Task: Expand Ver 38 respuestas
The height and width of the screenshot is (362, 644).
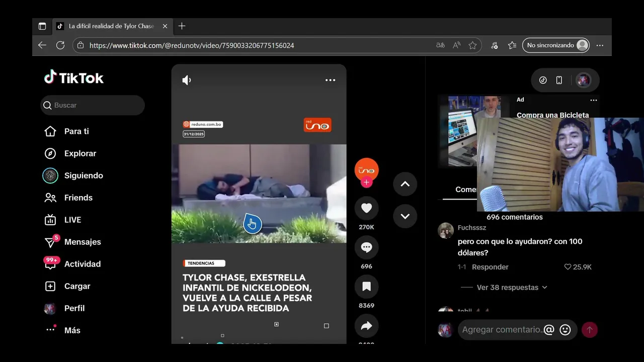Action: point(512,288)
